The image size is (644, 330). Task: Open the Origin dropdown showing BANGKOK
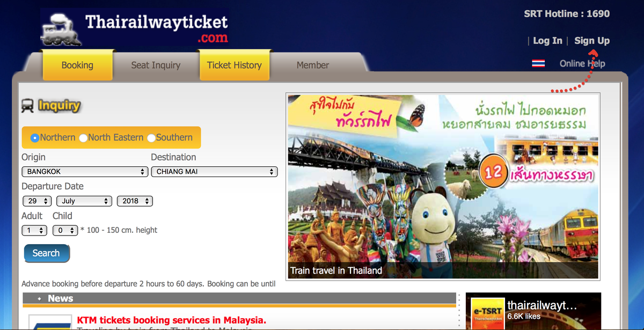point(85,172)
